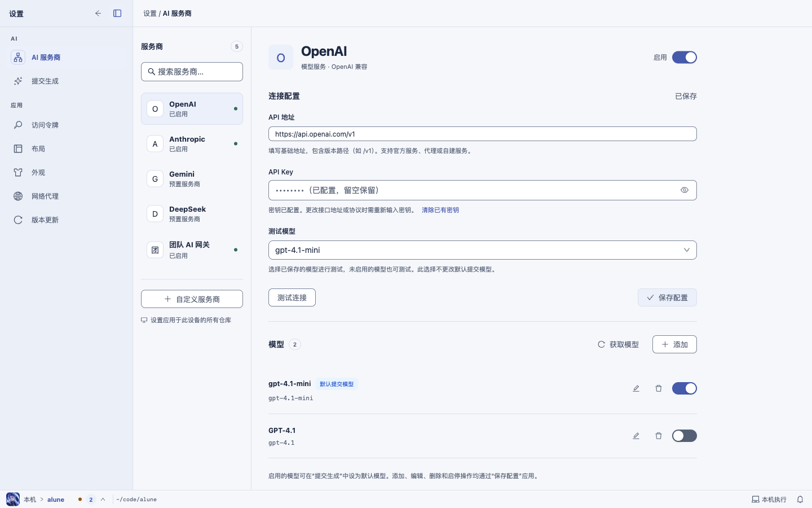Open notifications bell icon
Image resolution: width=812 pixels, height=508 pixels.
(x=800, y=500)
